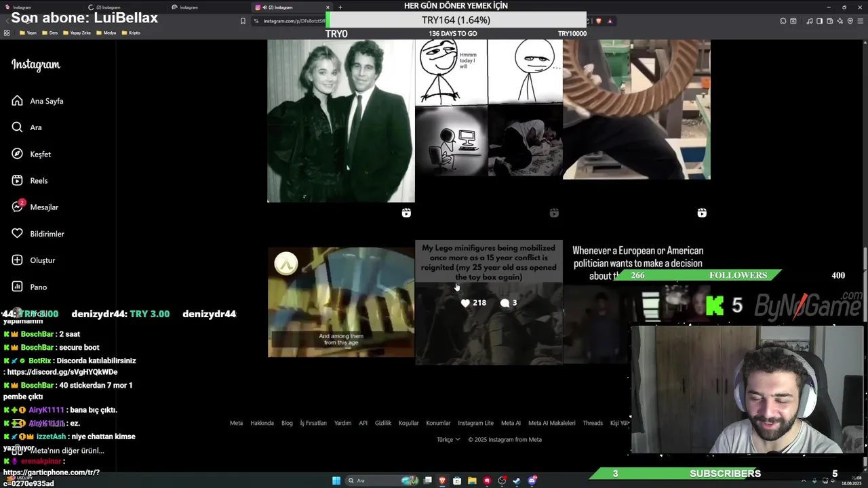
Task: Open browser extensions puzzle icon
Action: (783, 21)
